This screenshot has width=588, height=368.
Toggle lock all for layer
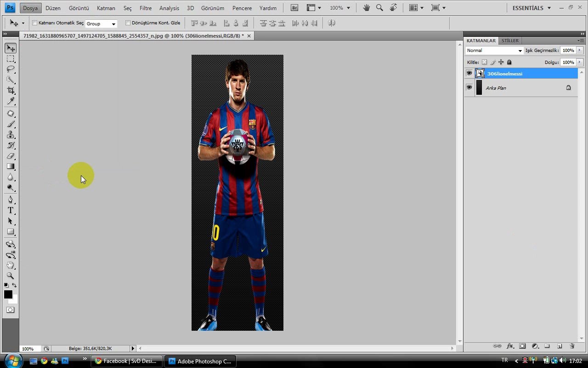point(509,62)
